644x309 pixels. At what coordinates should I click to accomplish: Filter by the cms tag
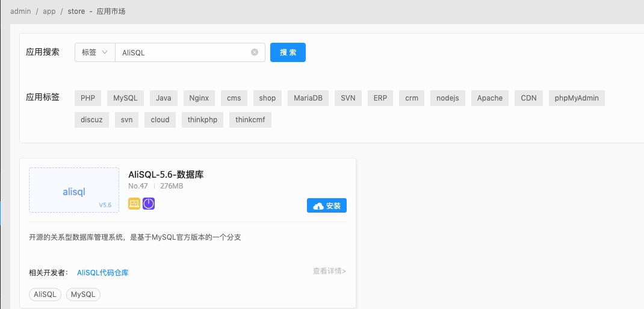click(234, 98)
